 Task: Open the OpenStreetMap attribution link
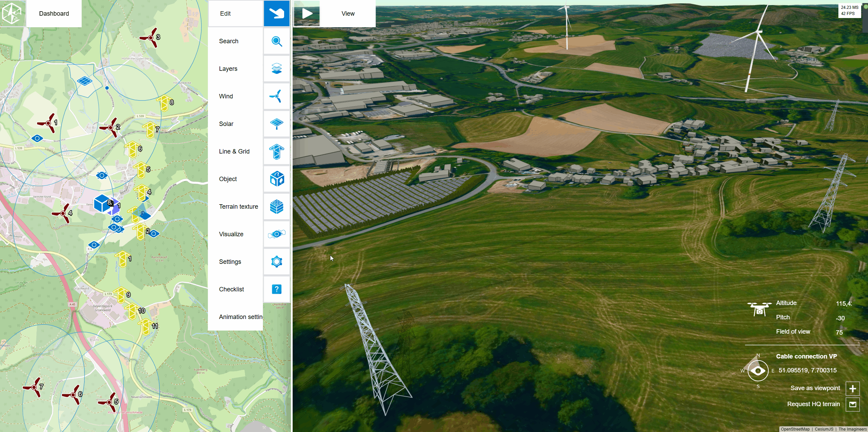795,429
